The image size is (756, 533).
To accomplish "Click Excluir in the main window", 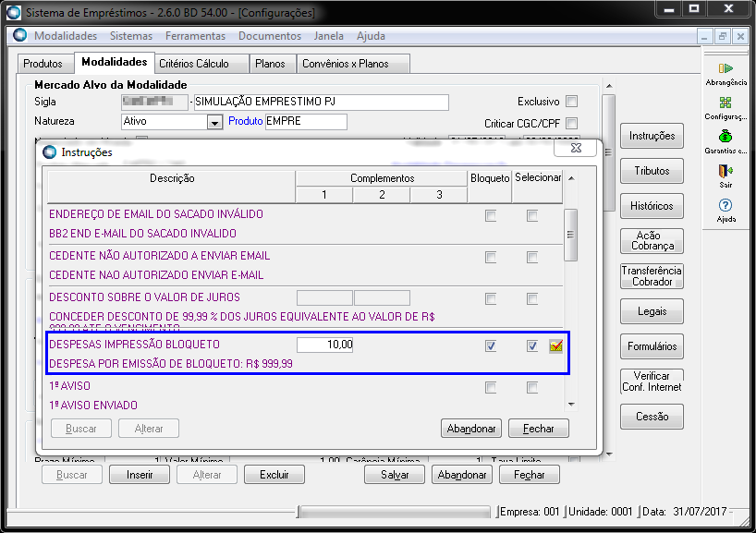I will pyautogui.click(x=274, y=475).
